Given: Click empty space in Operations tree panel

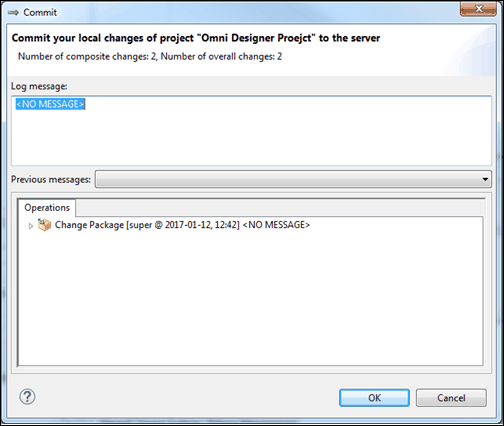Looking at the screenshot, I should 250,300.
